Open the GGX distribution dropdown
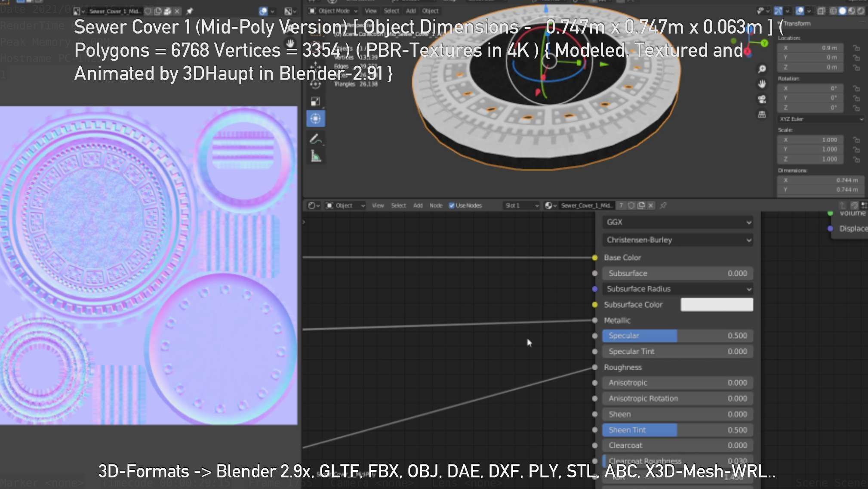The width and height of the screenshot is (868, 489). [677, 222]
